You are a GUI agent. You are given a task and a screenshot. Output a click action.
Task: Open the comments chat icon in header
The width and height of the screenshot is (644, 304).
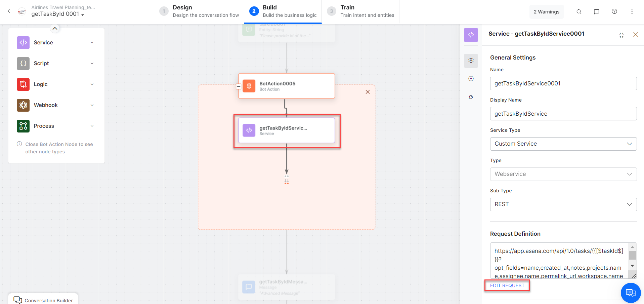pyautogui.click(x=597, y=12)
